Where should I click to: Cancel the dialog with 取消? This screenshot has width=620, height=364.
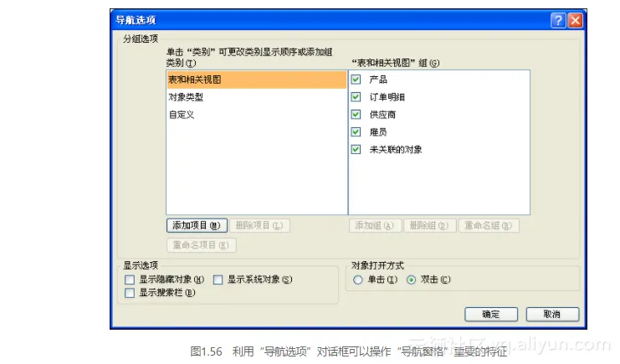(x=552, y=314)
